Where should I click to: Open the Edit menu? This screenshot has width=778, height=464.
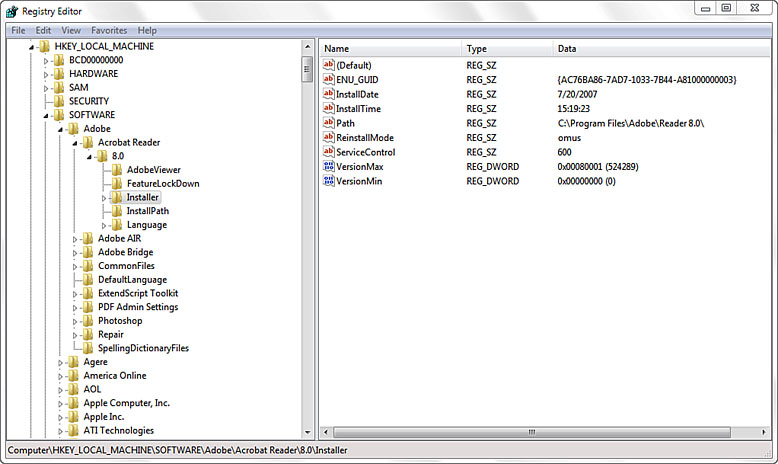(43, 30)
